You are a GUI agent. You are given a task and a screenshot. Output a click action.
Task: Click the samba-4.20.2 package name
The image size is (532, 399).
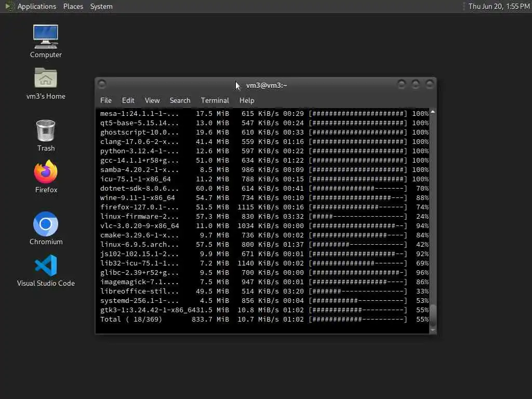[139, 170]
